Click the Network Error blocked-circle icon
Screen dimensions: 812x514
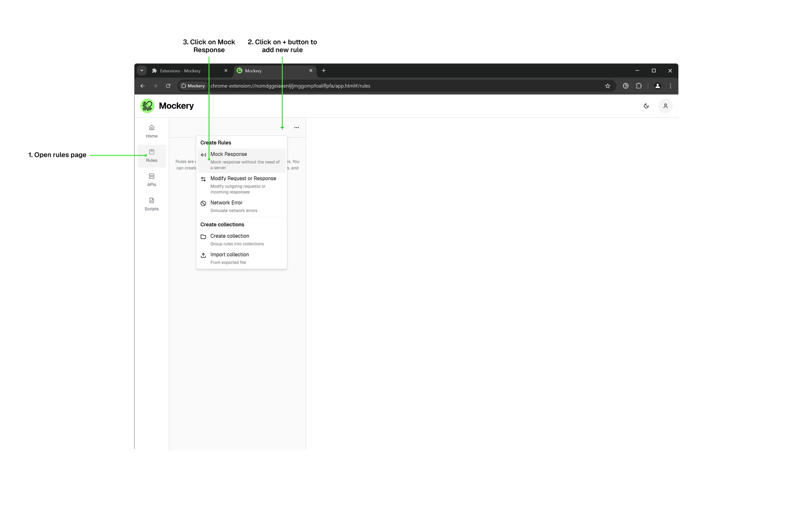click(x=203, y=203)
